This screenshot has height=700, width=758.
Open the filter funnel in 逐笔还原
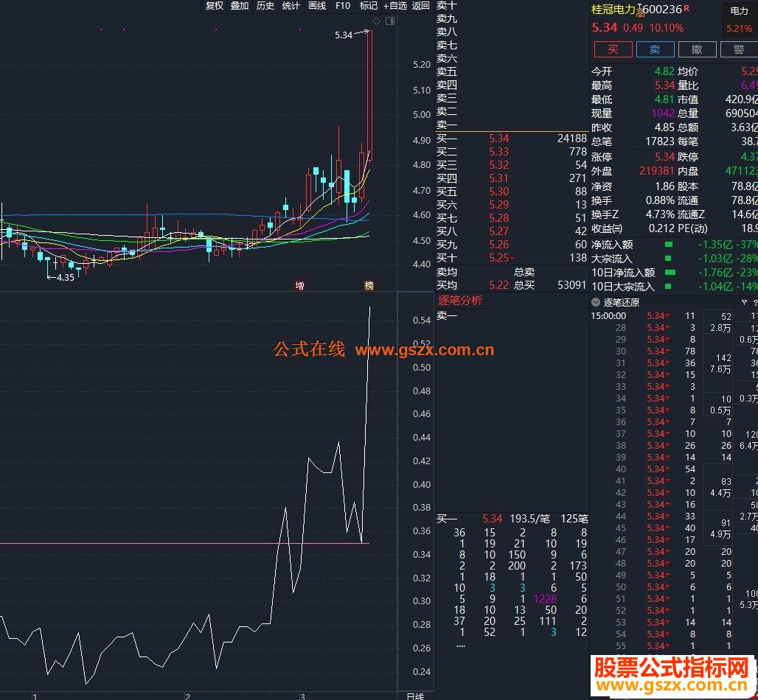click(x=744, y=302)
